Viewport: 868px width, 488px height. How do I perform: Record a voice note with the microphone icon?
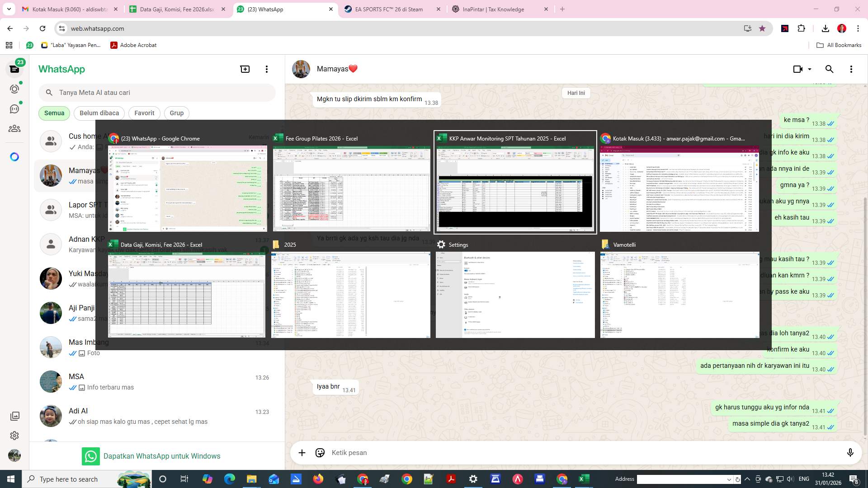(851, 452)
